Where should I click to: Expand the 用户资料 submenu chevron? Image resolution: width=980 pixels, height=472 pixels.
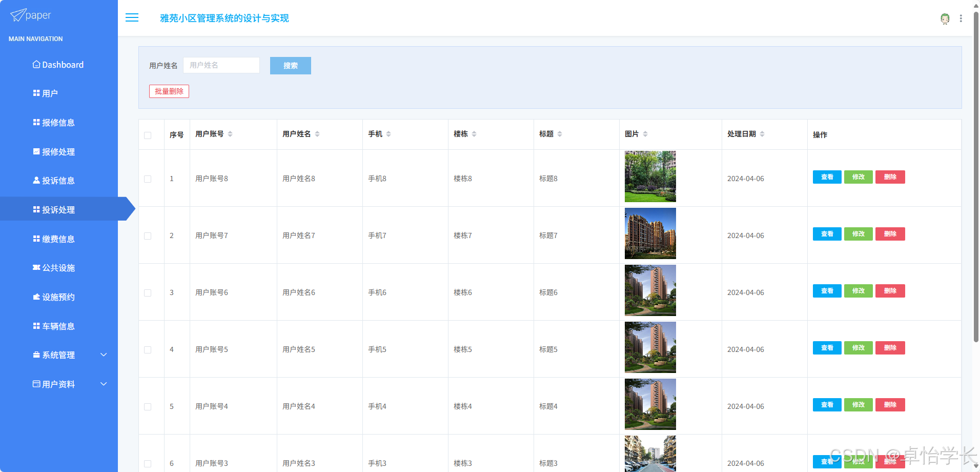point(104,384)
